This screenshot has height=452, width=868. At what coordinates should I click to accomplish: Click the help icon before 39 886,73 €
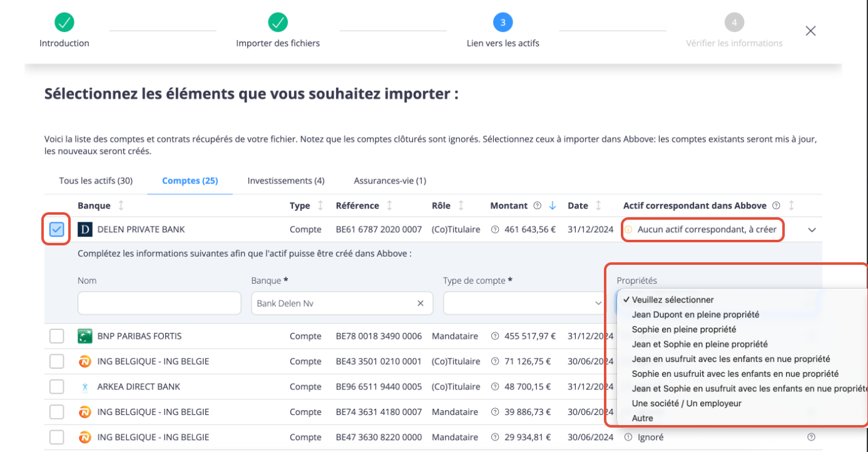tap(495, 412)
